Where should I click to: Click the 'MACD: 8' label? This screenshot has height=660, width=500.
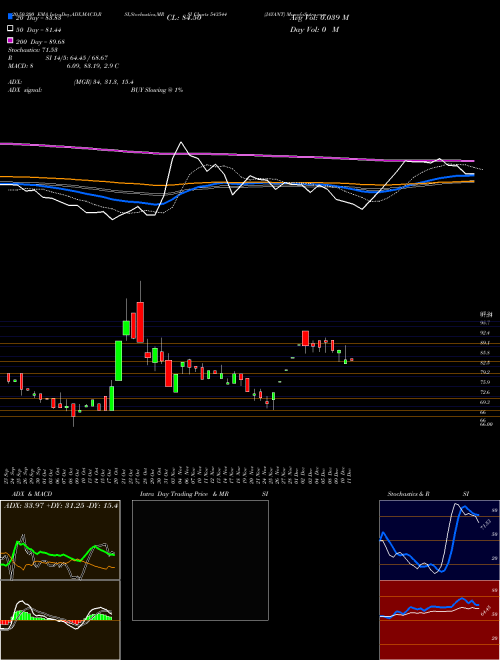[21, 66]
